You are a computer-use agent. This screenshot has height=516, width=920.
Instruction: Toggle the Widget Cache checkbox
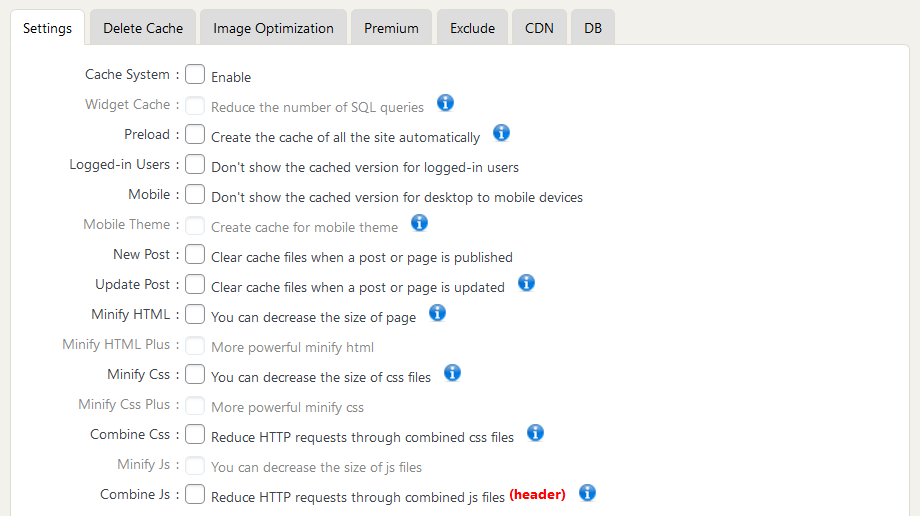(195, 104)
